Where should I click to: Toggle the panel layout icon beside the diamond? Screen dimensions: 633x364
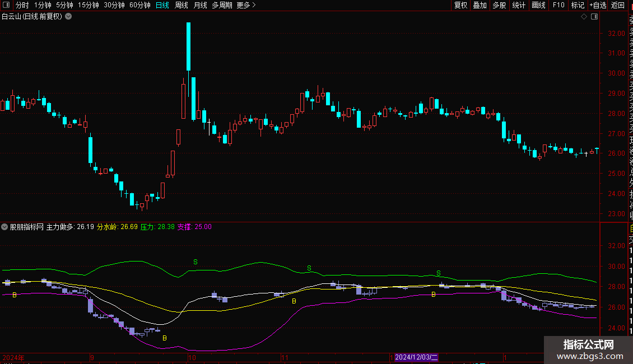[x=594, y=17]
